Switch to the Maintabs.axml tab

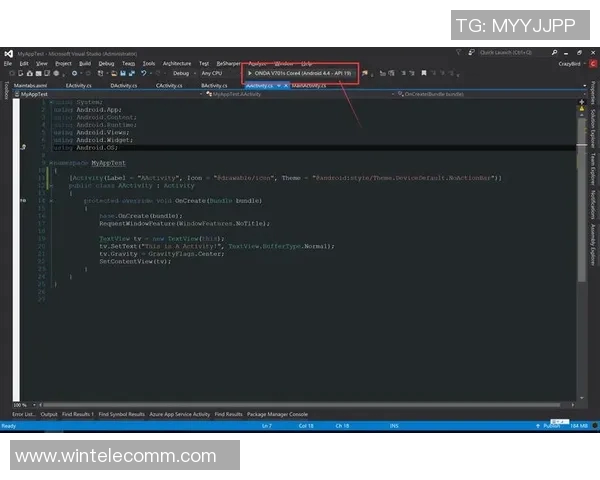30,86
